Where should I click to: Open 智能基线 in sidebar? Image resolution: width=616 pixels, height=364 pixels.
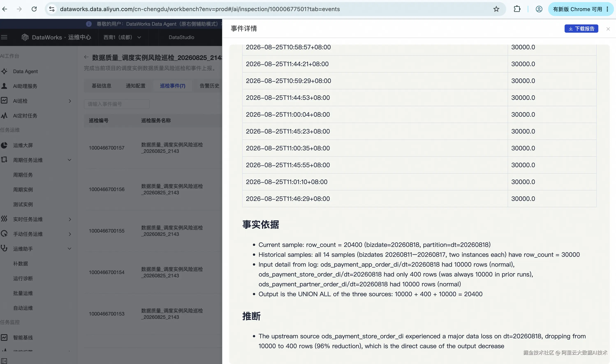tap(23, 338)
